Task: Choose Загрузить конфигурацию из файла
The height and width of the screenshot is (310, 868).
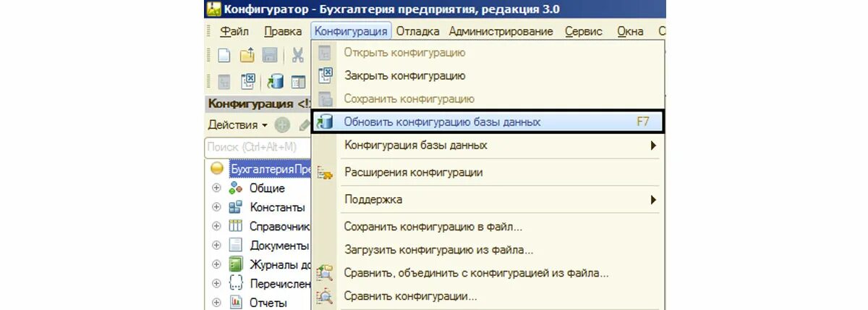Action: 488,250
